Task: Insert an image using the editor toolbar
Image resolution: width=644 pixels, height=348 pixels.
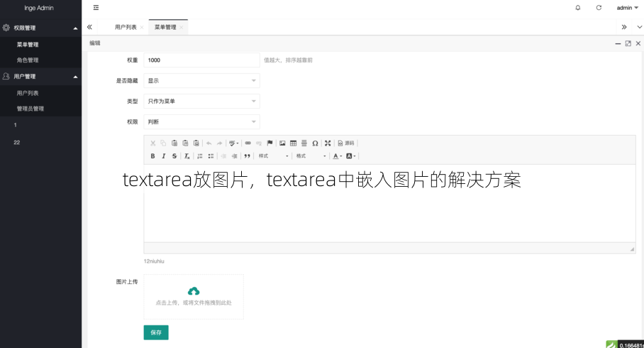Action: pyautogui.click(x=282, y=143)
